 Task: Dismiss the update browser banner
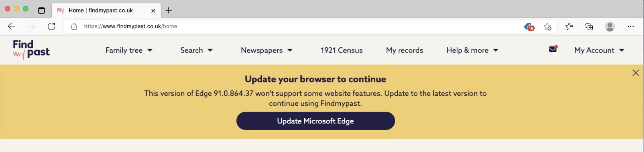click(635, 73)
